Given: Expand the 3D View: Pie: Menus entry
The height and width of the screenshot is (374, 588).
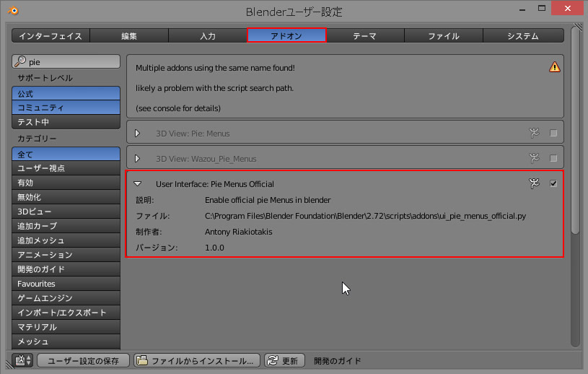Looking at the screenshot, I should click(x=137, y=133).
